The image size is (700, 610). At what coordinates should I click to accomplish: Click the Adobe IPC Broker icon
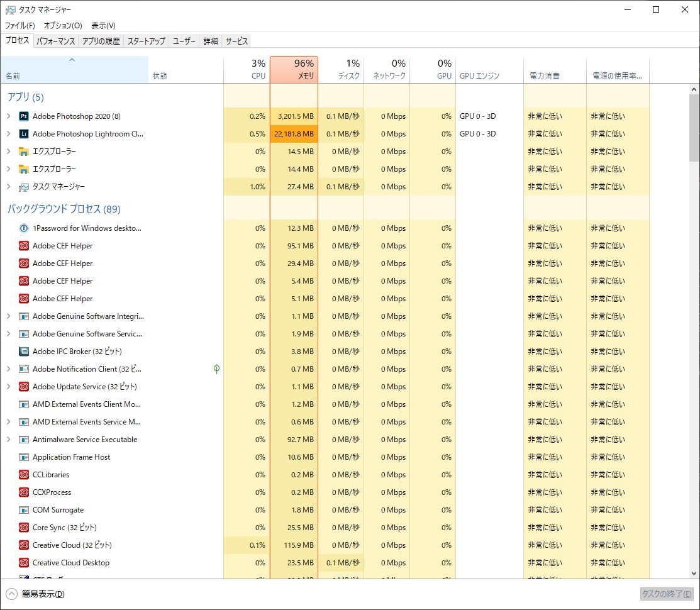pyautogui.click(x=24, y=352)
